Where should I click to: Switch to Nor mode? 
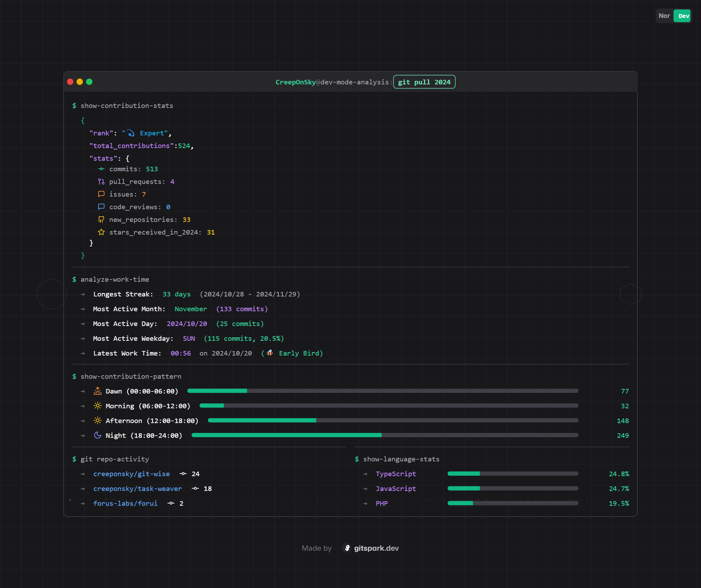[664, 15]
